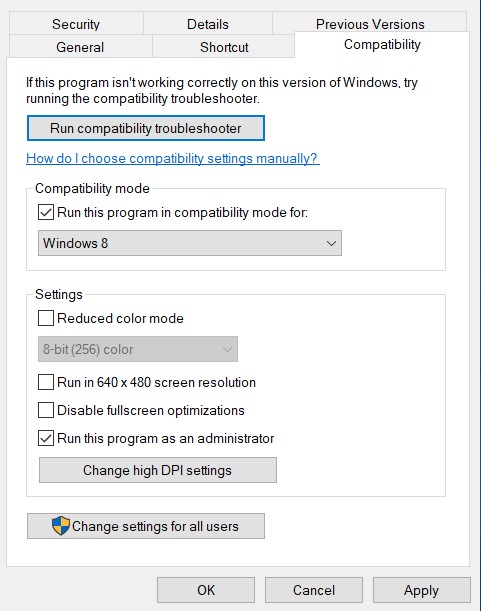Image resolution: width=481 pixels, height=611 pixels.
Task: Click the shield icon on Change settings button
Action: click(61, 526)
